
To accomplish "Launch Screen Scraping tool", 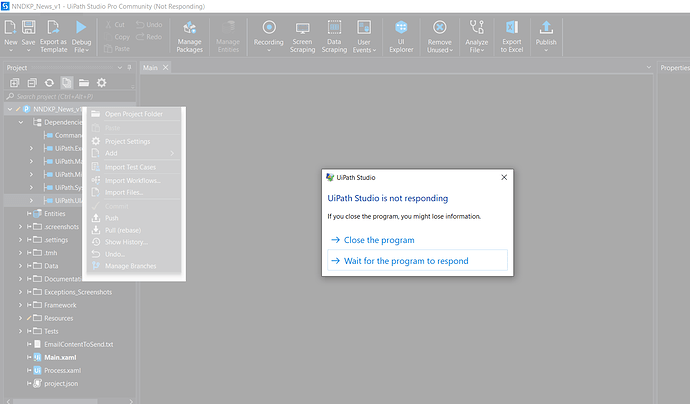I will click(302, 28).
